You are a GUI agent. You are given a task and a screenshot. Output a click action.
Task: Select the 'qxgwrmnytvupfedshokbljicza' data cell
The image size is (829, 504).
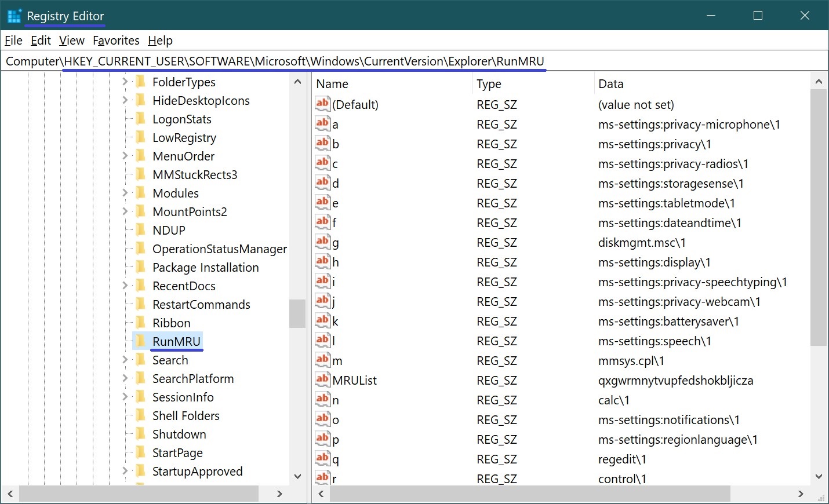click(x=675, y=380)
